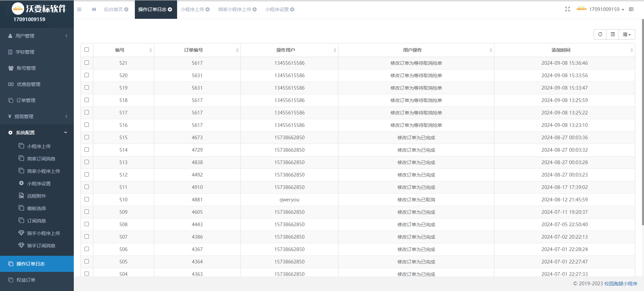Click the 校园跑腿小程序 footer link
This screenshot has width=644, height=291.
[x=621, y=284]
